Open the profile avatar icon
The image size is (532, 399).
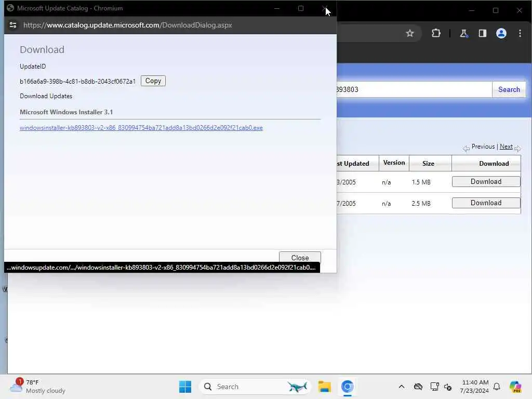[x=501, y=33]
